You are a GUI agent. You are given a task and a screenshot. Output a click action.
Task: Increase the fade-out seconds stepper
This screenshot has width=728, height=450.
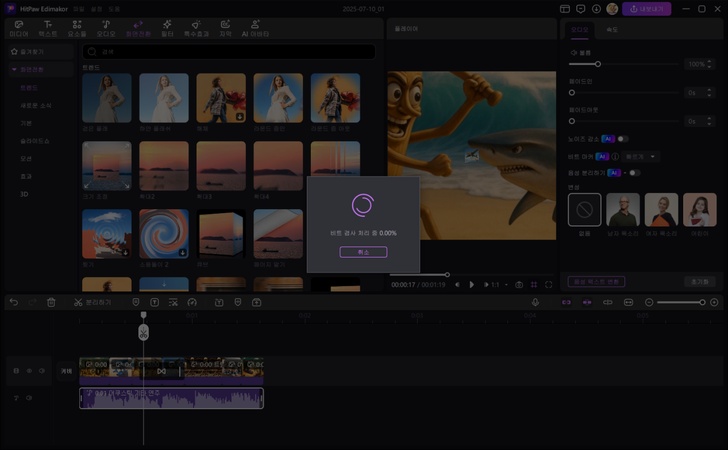coord(709,119)
